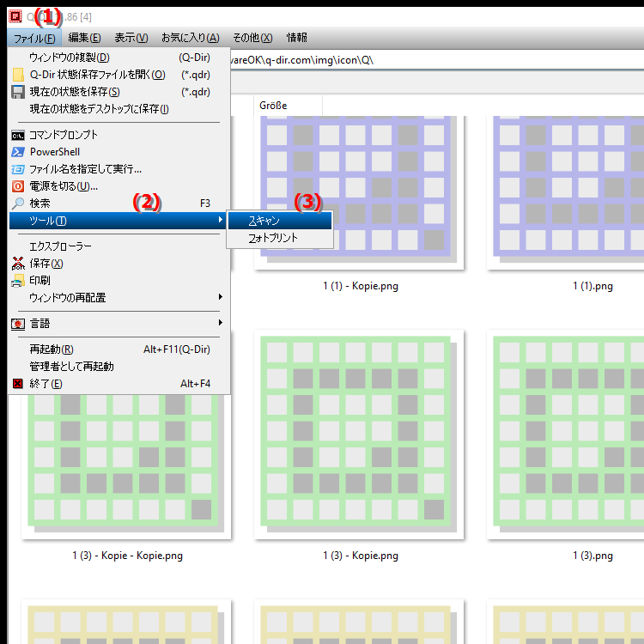This screenshot has height=644, width=644.
Task: Expand the 言語 submenu arrow
Action: 221,322
